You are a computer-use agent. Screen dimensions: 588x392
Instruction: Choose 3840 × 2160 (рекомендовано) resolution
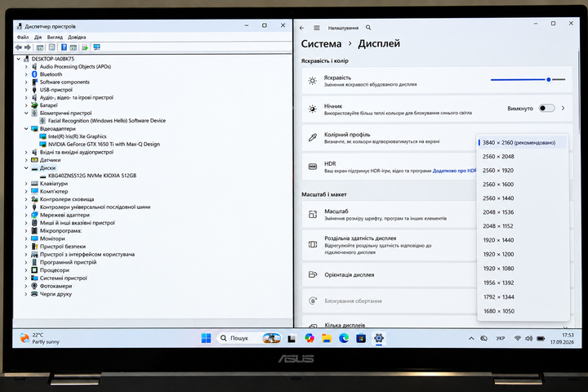[x=523, y=143]
